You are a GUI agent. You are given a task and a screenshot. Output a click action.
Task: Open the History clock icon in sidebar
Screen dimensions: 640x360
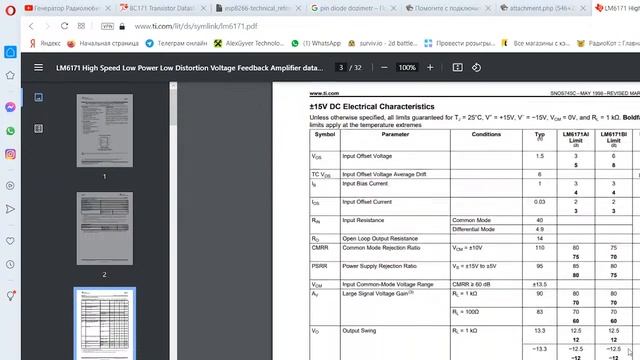pos(10,264)
